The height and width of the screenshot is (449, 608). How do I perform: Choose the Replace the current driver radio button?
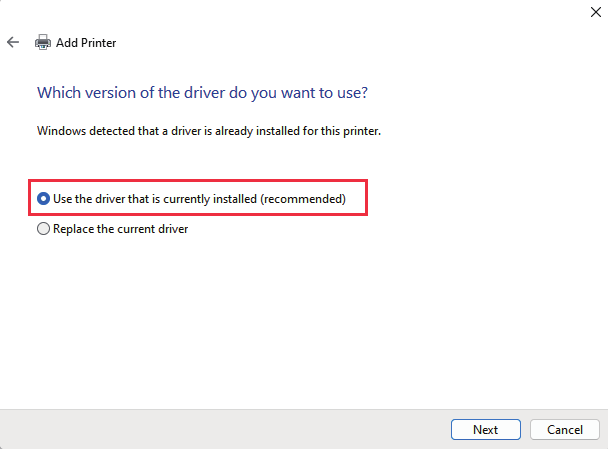pos(43,229)
